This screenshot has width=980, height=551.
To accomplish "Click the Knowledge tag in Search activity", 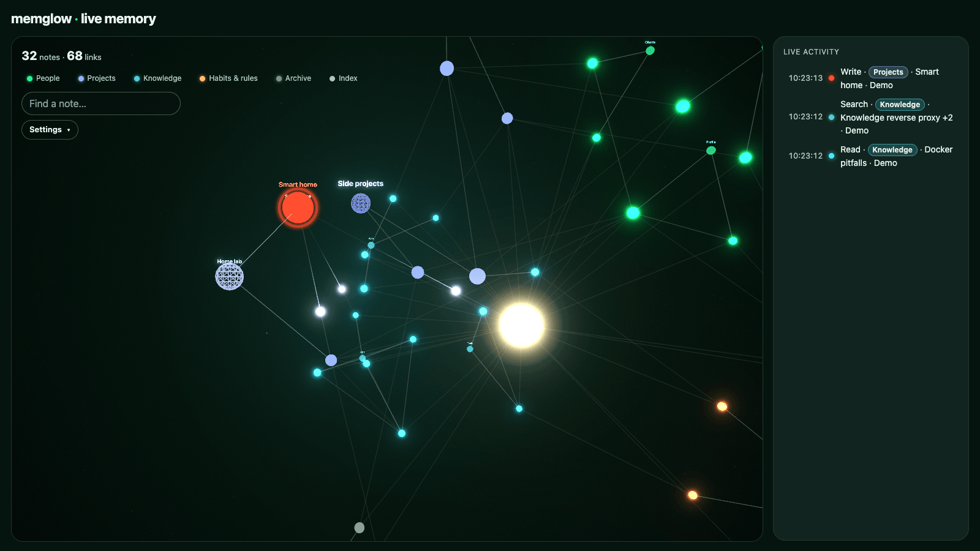I will pyautogui.click(x=900, y=105).
